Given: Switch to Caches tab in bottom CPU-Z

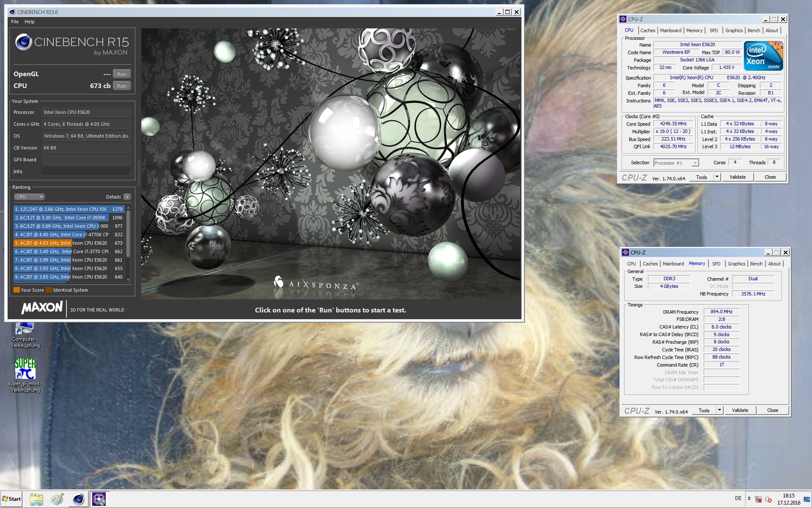Looking at the screenshot, I should (650, 264).
